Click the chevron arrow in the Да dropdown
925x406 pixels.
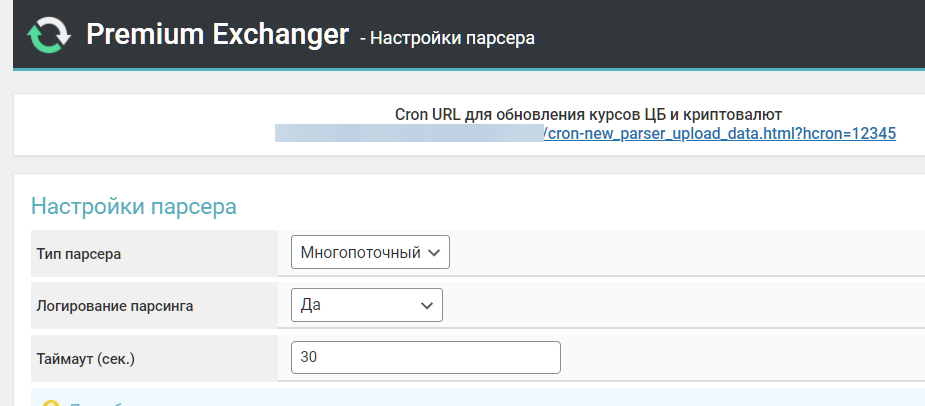427,305
